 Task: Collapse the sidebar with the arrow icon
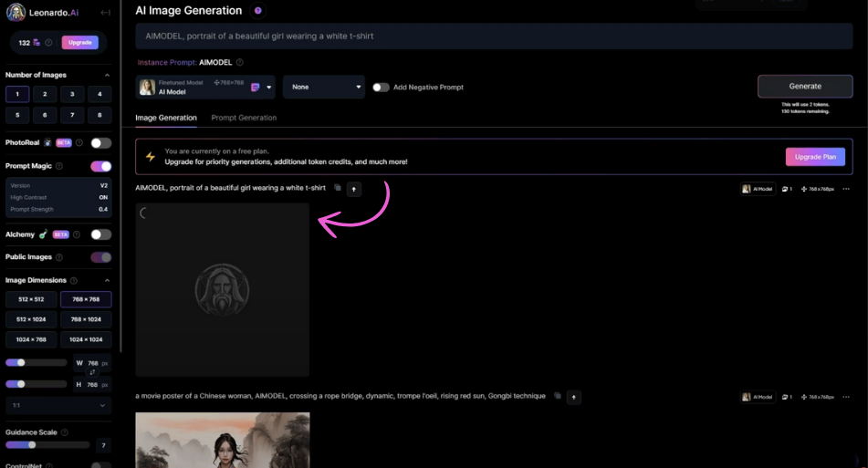(x=105, y=13)
